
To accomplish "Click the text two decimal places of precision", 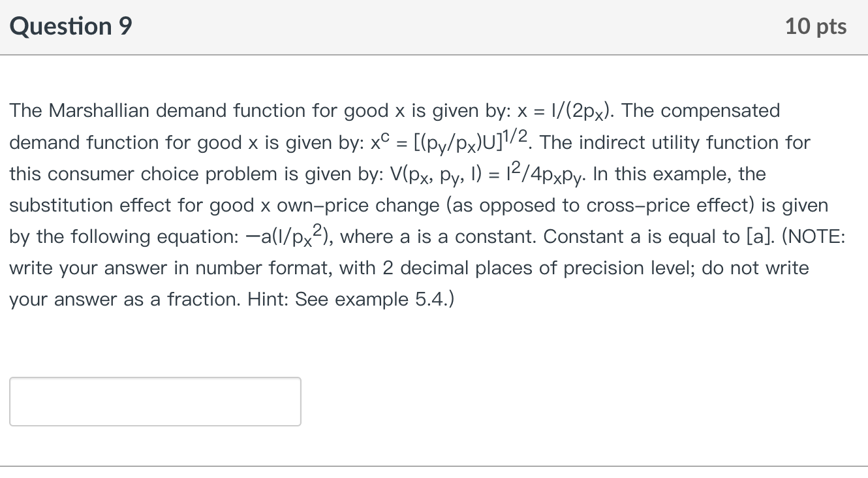I will click(x=533, y=268).
